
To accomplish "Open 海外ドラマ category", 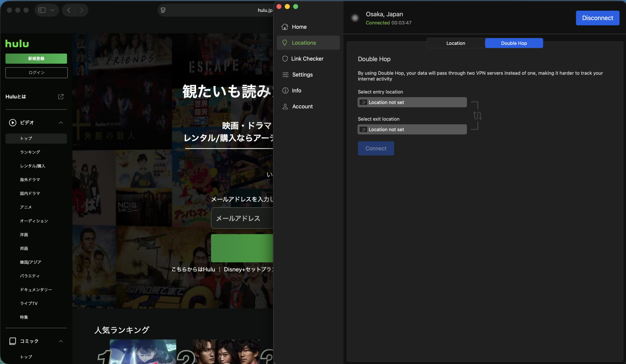I will (30, 180).
